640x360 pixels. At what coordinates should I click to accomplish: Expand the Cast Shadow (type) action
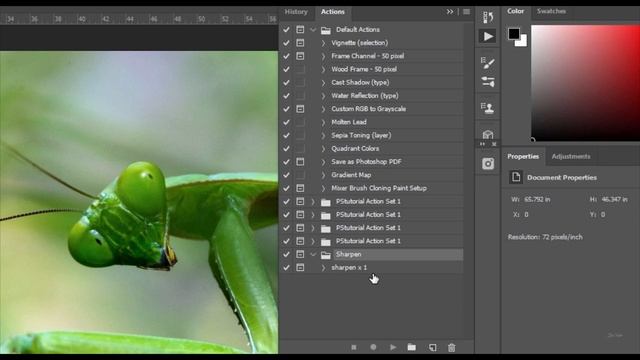tap(323, 82)
